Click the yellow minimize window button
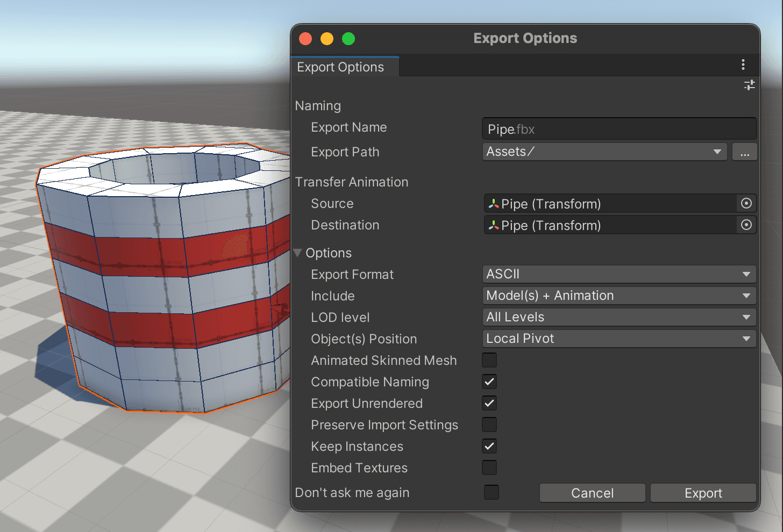 [327, 39]
